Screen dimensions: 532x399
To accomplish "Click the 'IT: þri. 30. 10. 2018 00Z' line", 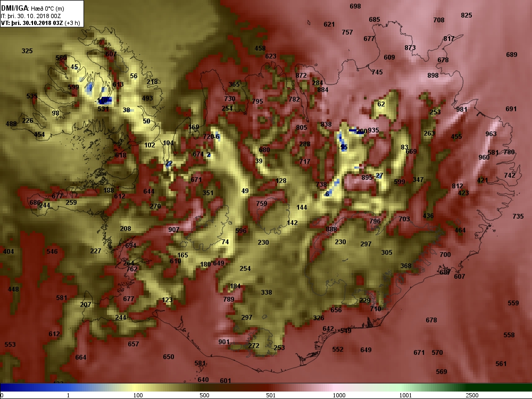I will [x=31, y=16].
